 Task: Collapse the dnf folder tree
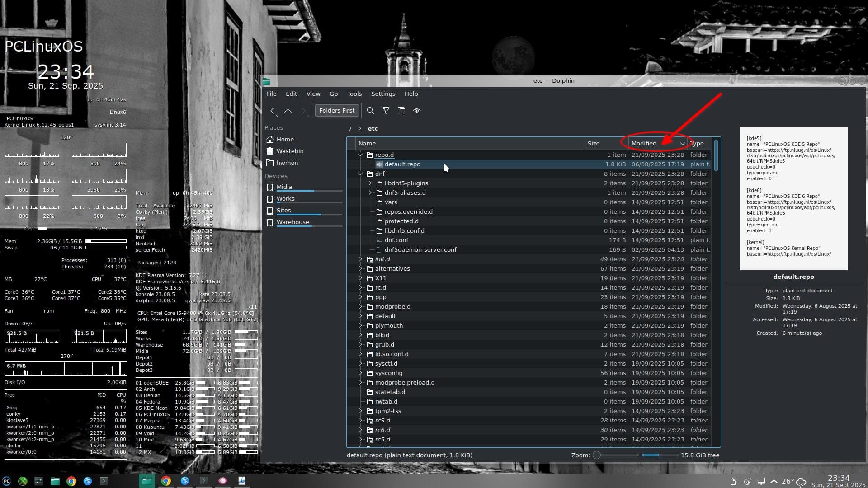[x=360, y=174]
